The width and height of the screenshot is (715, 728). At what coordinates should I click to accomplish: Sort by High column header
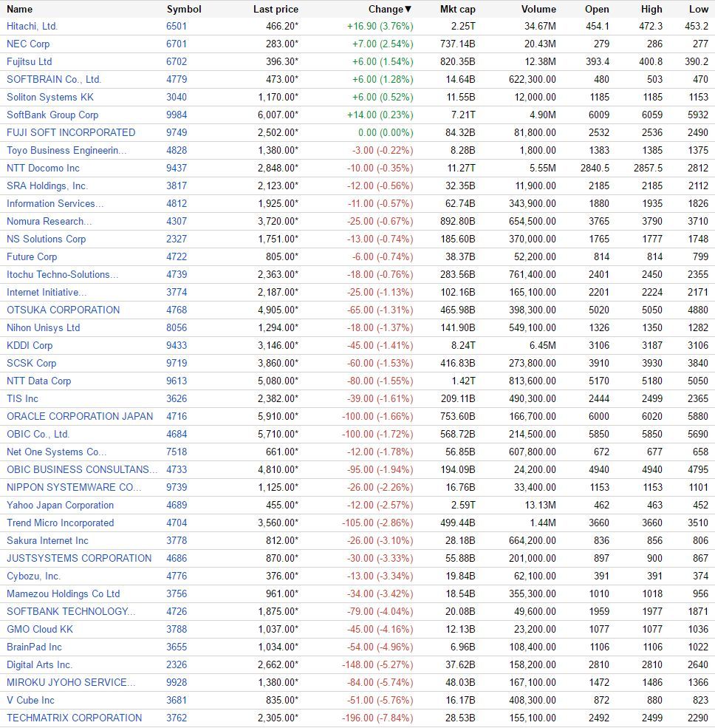[x=651, y=10]
